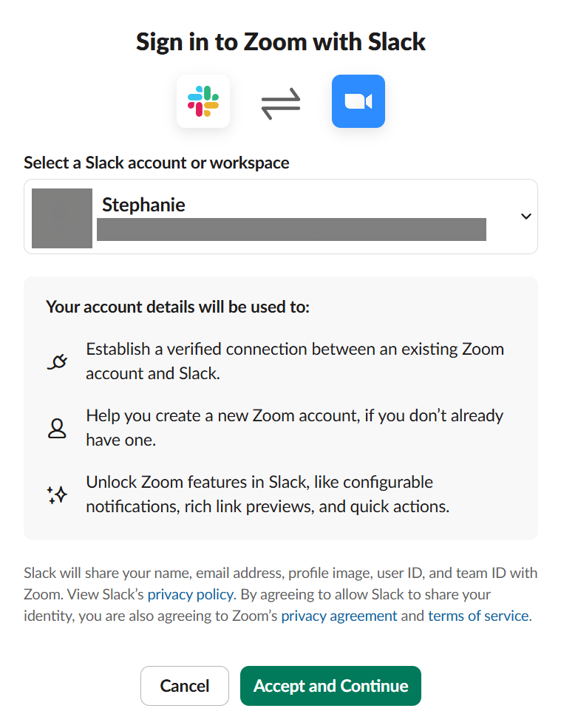Click the blue Zoom video icon
The height and width of the screenshot is (728, 561).
[x=358, y=101]
